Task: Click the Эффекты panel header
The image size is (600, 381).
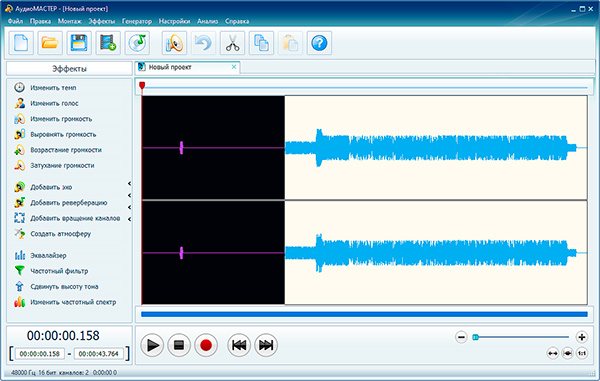Action: [x=69, y=69]
